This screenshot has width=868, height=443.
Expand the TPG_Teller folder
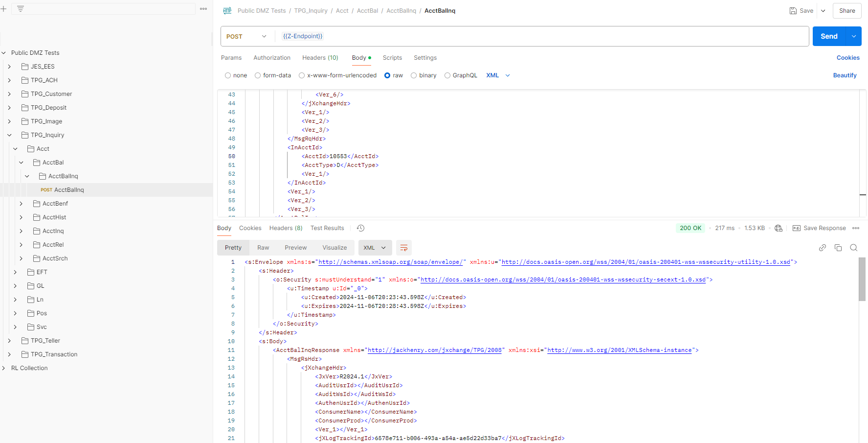click(x=9, y=341)
